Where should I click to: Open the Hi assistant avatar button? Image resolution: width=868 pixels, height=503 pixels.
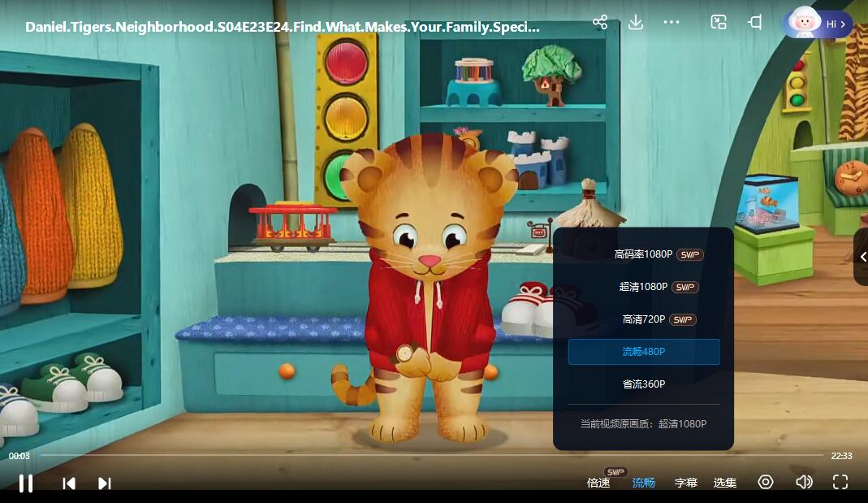pyautogui.click(x=817, y=24)
